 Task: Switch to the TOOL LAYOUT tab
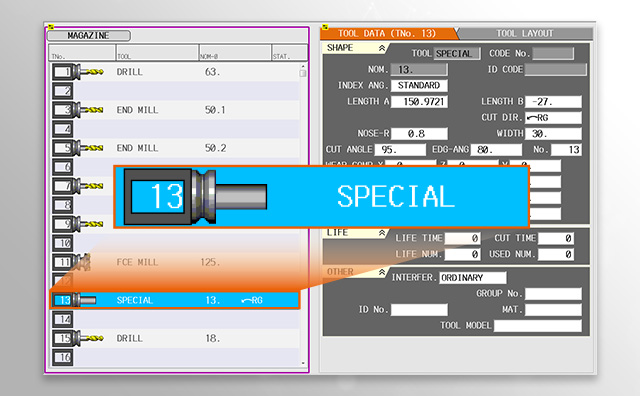point(524,33)
